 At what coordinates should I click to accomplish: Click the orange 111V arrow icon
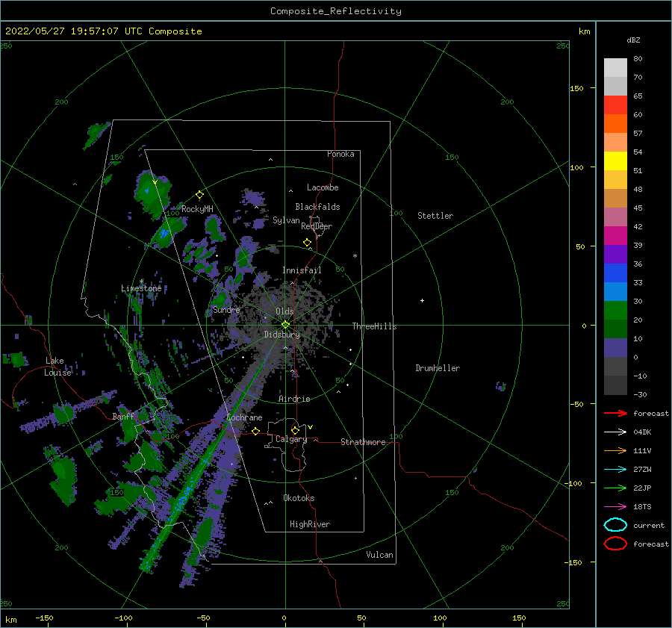pos(615,450)
